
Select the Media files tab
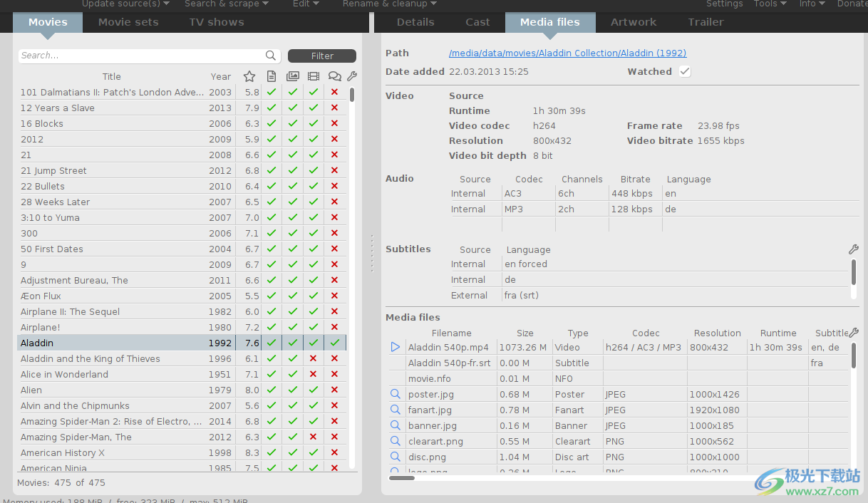click(x=550, y=22)
